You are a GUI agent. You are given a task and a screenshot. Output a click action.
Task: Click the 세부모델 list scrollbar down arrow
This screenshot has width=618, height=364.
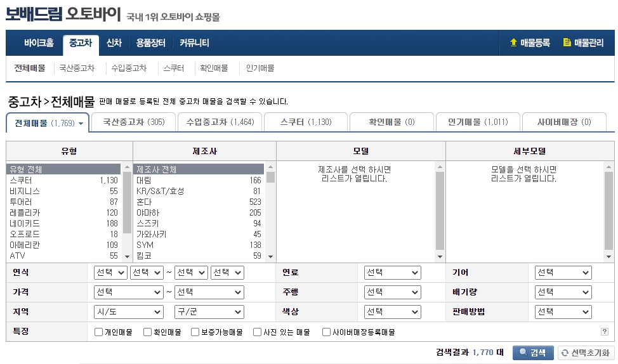[x=608, y=256]
